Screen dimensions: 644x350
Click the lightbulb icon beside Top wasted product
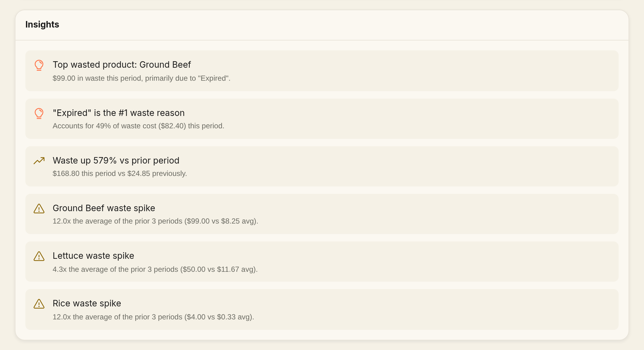pos(39,65)
